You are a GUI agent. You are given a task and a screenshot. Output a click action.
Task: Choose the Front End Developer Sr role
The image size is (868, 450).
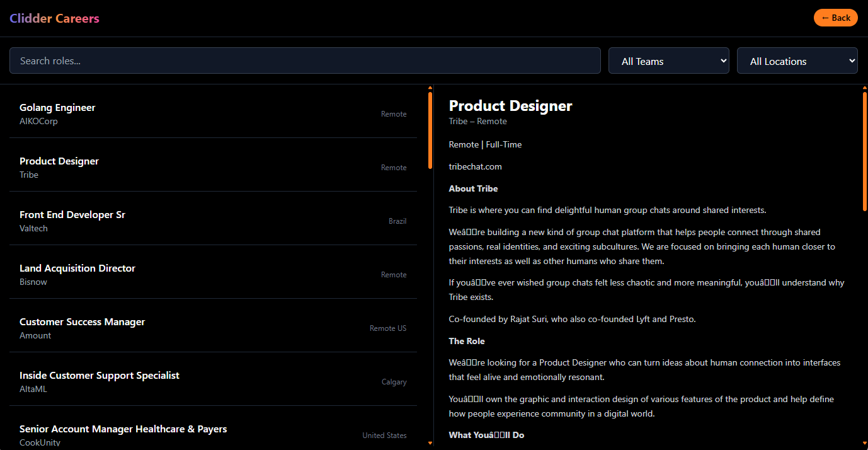point(213,221)
